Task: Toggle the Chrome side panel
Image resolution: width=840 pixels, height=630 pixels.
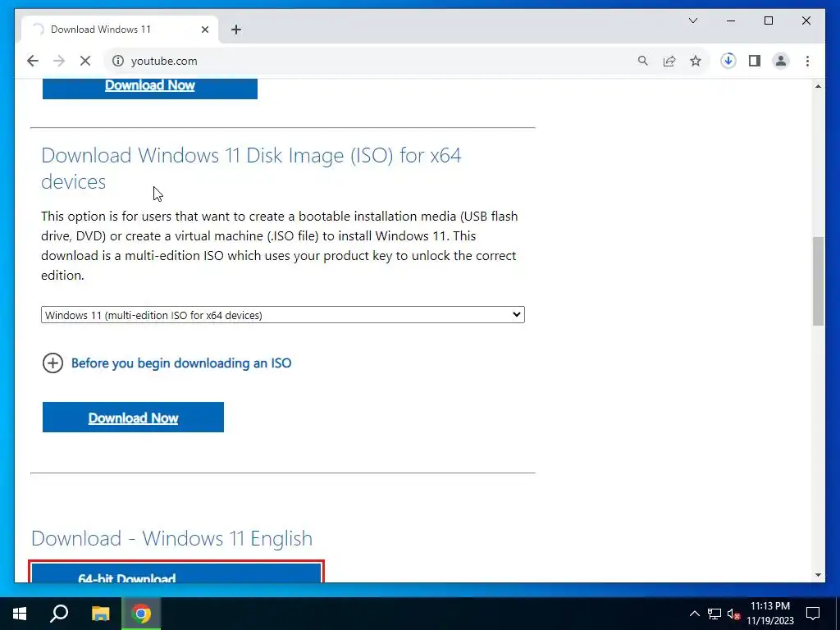Action: click(x=755, y=61)
